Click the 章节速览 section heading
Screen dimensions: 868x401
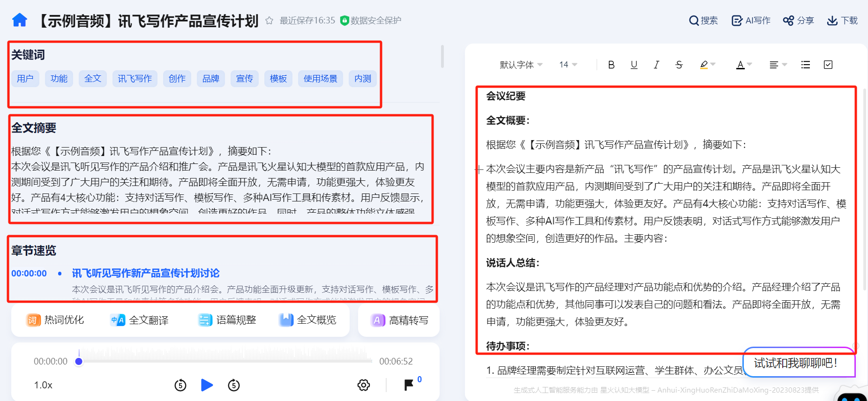(34, 251)
